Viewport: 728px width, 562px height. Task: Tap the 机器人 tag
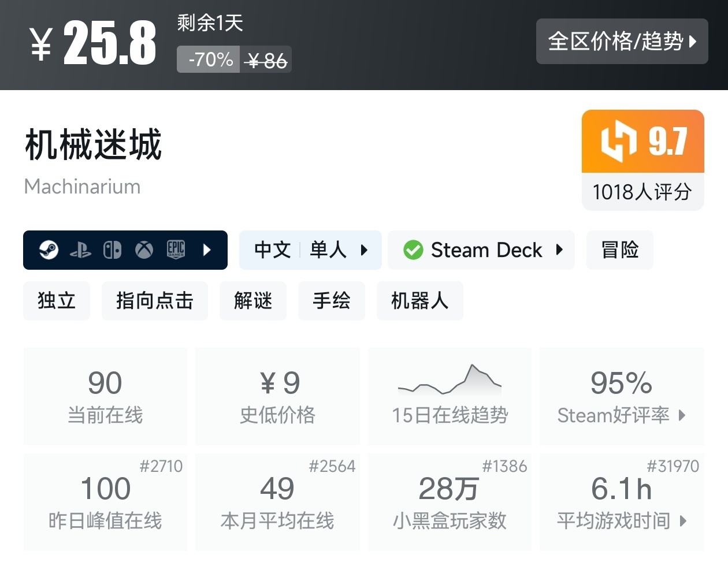pos(419,301)
